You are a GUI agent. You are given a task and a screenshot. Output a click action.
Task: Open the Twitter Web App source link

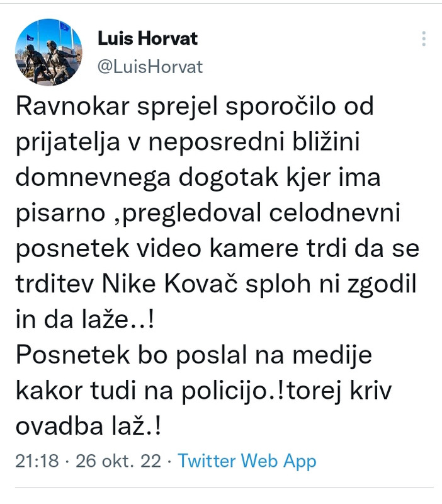point(247,461)
